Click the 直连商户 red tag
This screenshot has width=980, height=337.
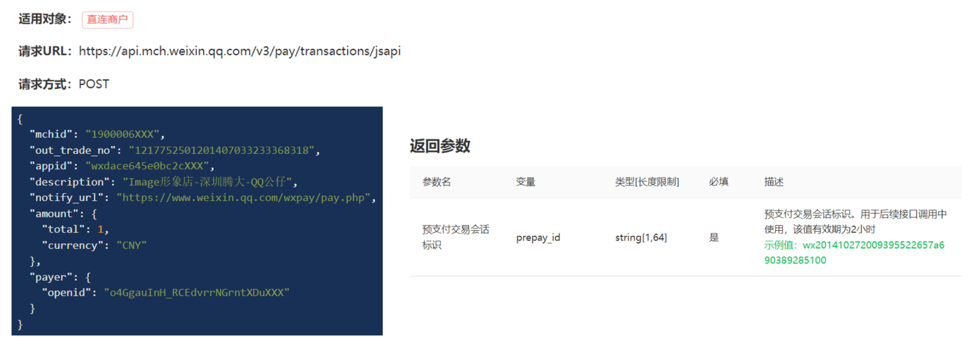coord(107,20)
